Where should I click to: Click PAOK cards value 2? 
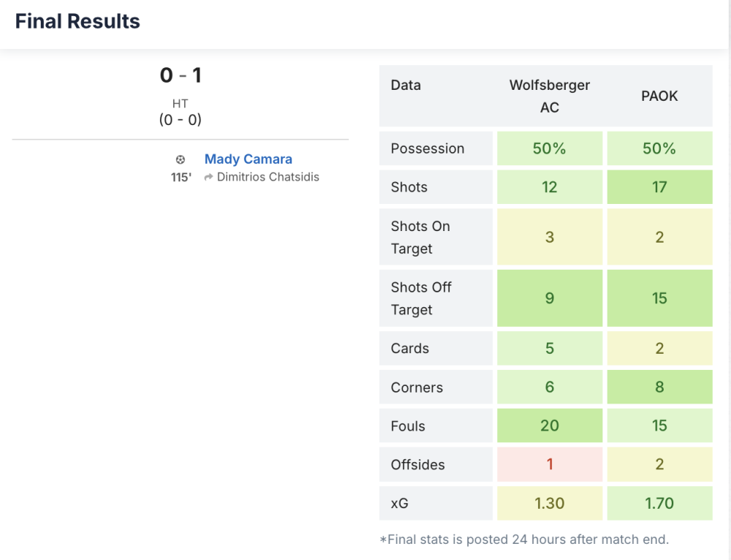coord(659,348)
